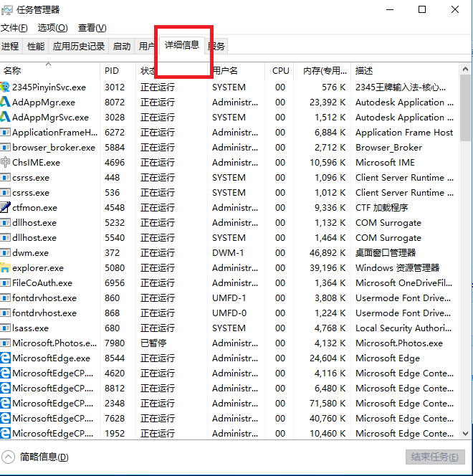Click the Edge icon for PID 8812 process
Viewport: 473px width, 476px height.
(x=5, y=389)
